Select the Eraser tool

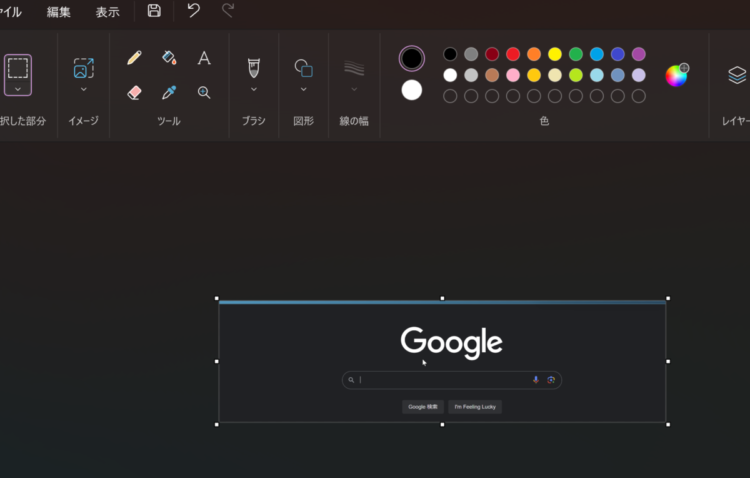134,92
